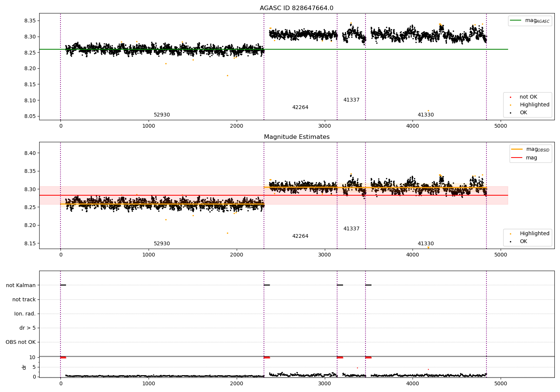Click the "not track" axis label
The width and height of the screenshot is (560, 392).
click(24, 300)
